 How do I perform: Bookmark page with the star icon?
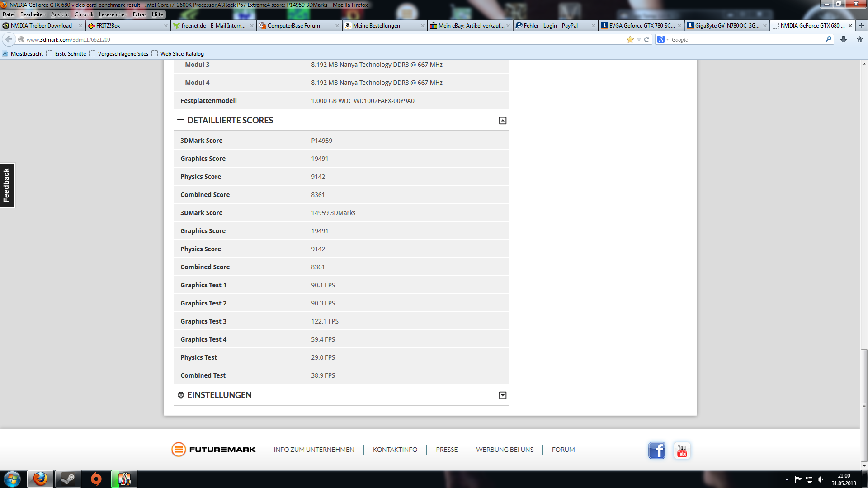tap(630, 40)
